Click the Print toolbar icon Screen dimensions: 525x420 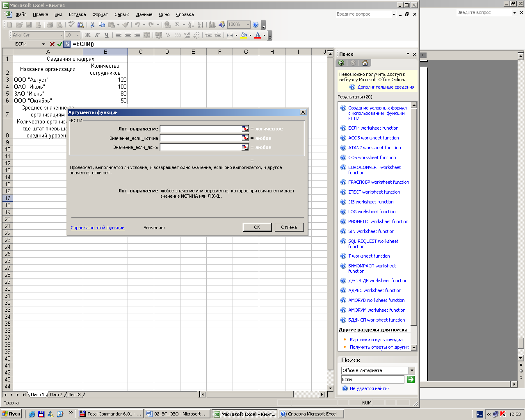[50, 25]
